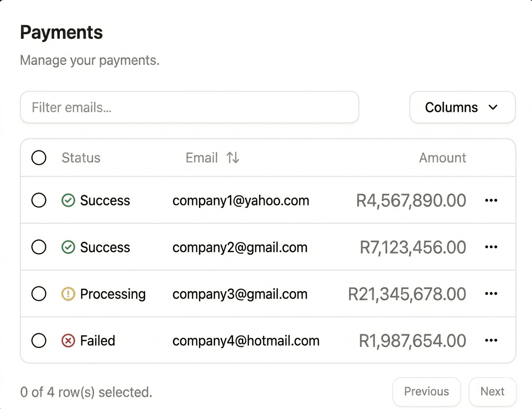Click the yellow Processing warning icon
532x409 pixels.
tap(68, 294)
